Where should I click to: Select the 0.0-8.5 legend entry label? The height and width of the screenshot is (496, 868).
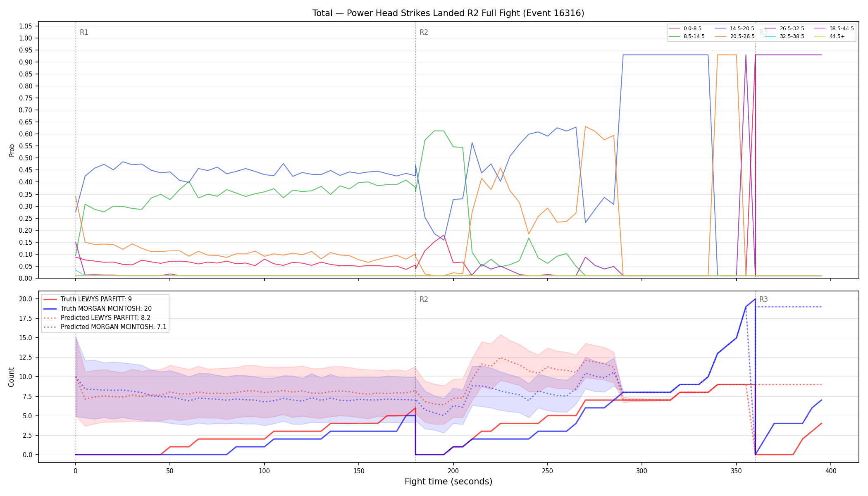click(692, 29)
